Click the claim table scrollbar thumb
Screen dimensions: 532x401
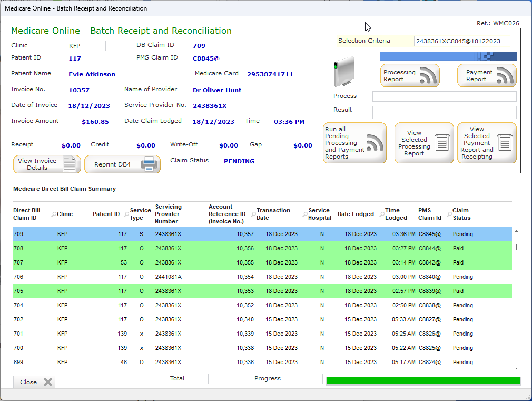click(x=516, y=247)
